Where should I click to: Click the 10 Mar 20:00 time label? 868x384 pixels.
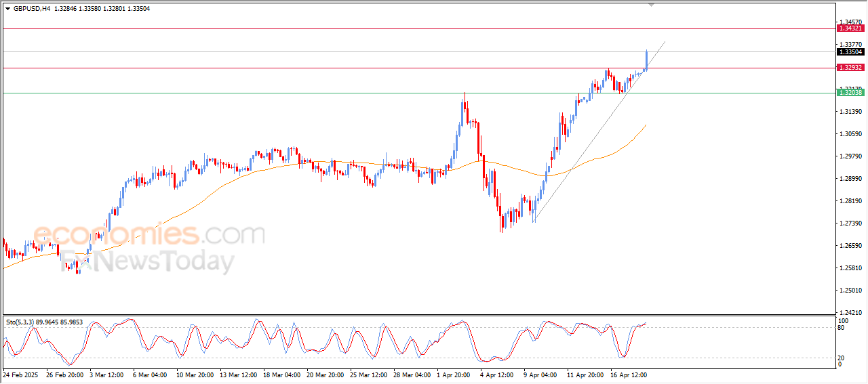pyautogui.click(x=195, y=374)
